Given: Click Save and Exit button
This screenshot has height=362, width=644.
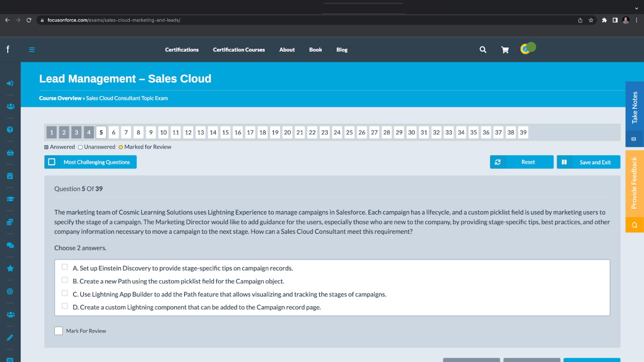Looking at the screenshot, I should click(x=588, y=162).
